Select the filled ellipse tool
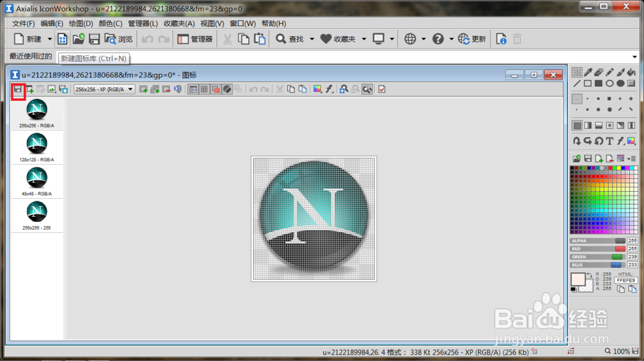This screenshot has width=644, height=361. pos(620,83)
